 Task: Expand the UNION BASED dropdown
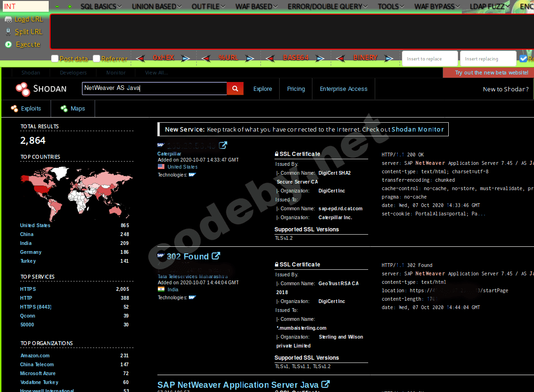(x=156, y=7)
